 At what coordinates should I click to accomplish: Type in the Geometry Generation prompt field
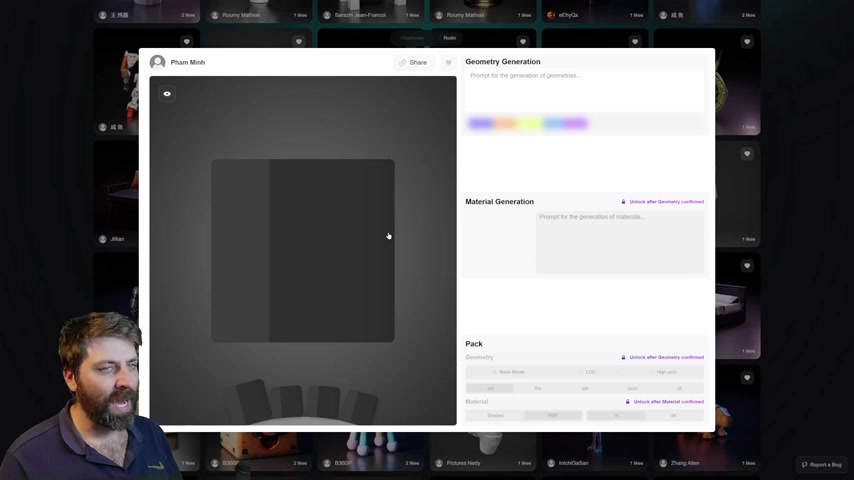click(585, 89)
